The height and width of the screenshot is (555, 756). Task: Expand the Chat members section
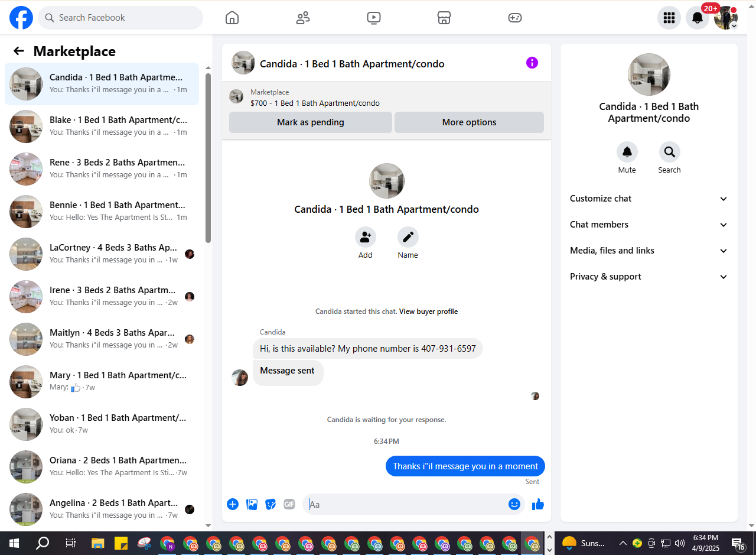[649, 225]
